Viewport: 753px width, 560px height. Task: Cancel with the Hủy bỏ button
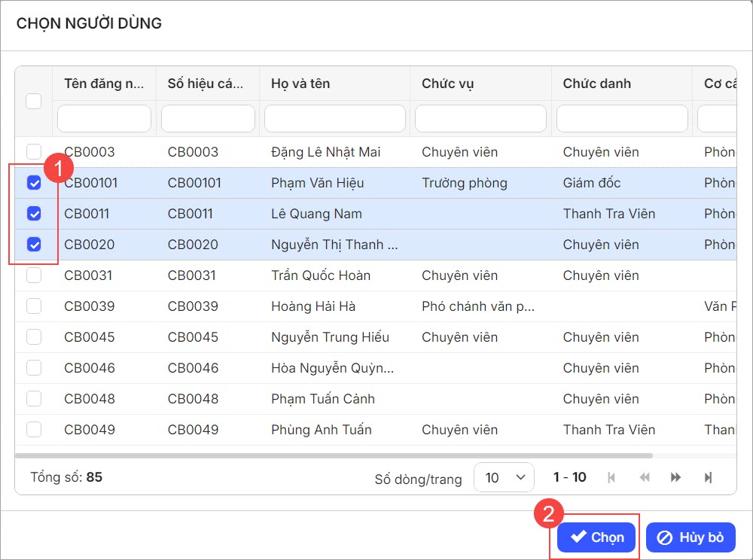click(x=691, y=537)
